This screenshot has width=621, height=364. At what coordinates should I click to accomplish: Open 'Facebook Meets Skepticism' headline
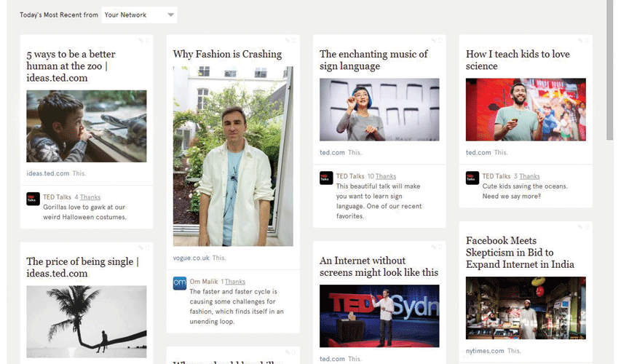click(x=520, y=253)
